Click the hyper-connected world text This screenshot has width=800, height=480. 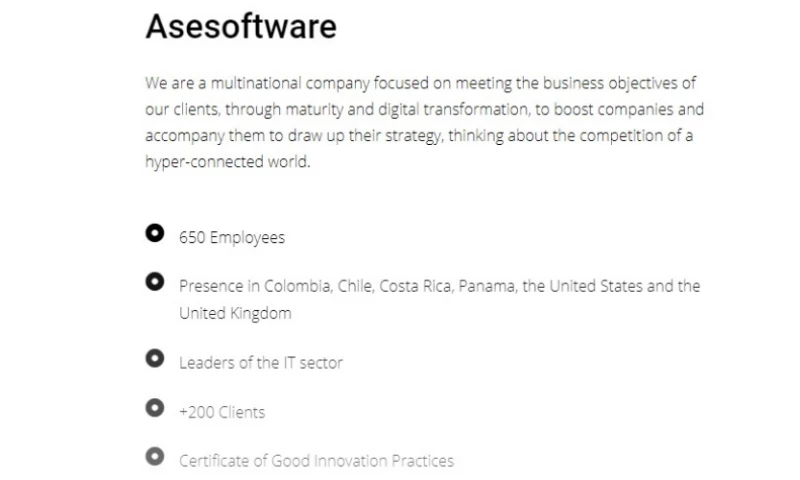pos(227,162)
